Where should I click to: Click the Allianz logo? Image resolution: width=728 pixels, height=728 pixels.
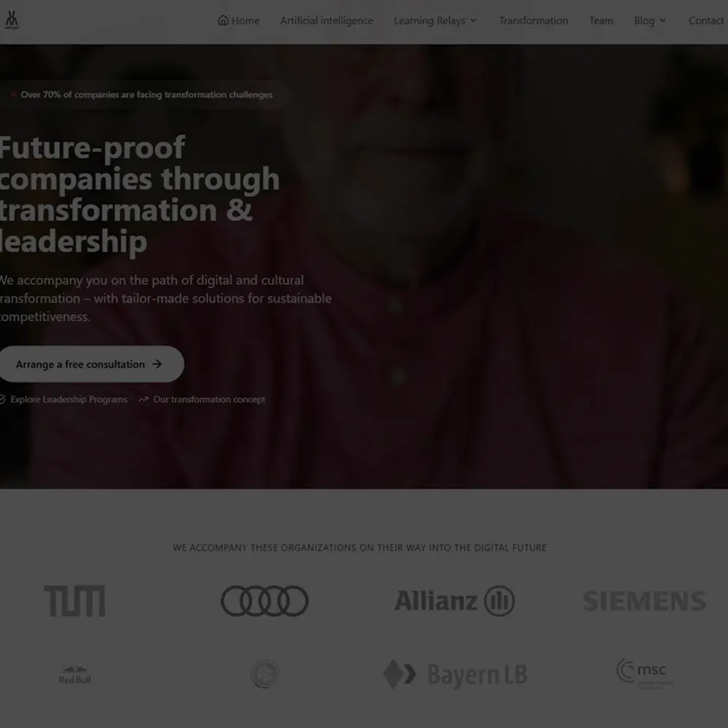(x=454, y=601)
